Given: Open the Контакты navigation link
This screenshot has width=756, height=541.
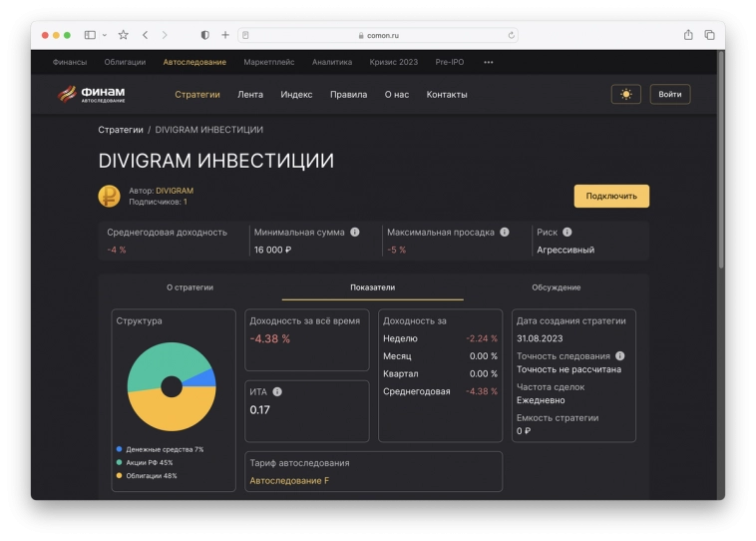Looking at the screenshot, I should point(447,95).
